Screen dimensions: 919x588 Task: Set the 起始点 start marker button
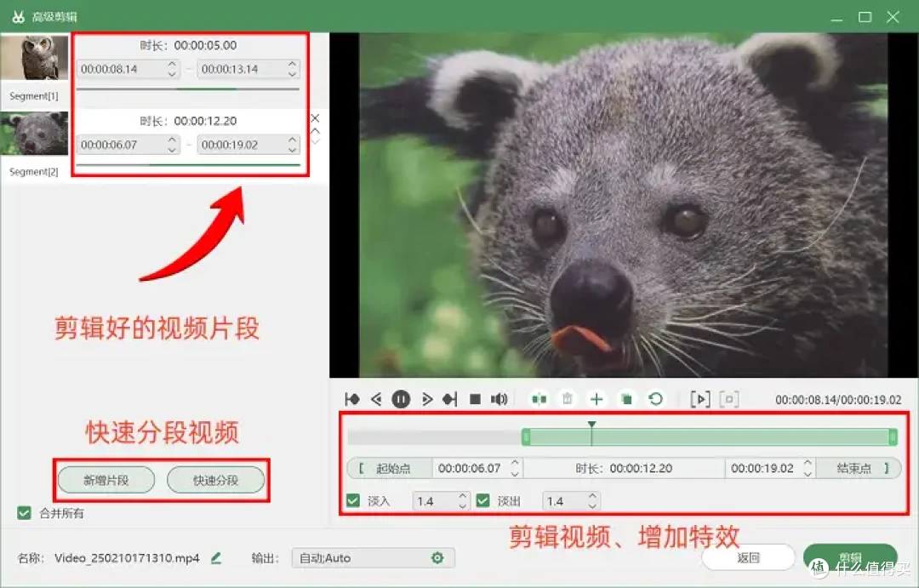(389, 468)
